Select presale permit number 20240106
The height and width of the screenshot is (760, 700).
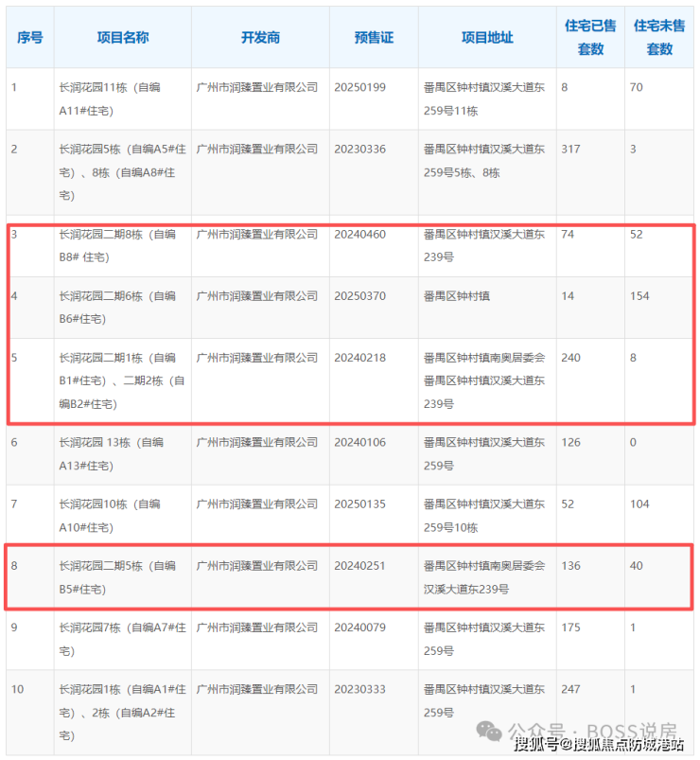point(359,442)
